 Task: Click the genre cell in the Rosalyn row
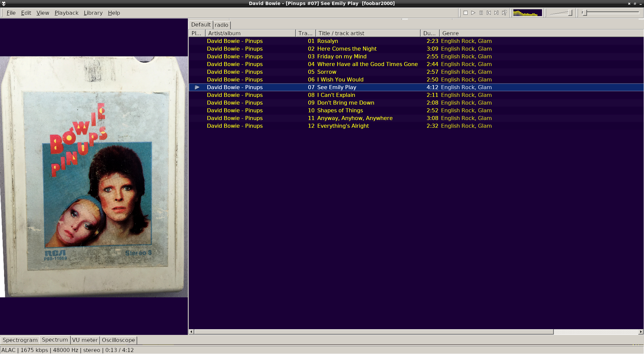(466, 41)
